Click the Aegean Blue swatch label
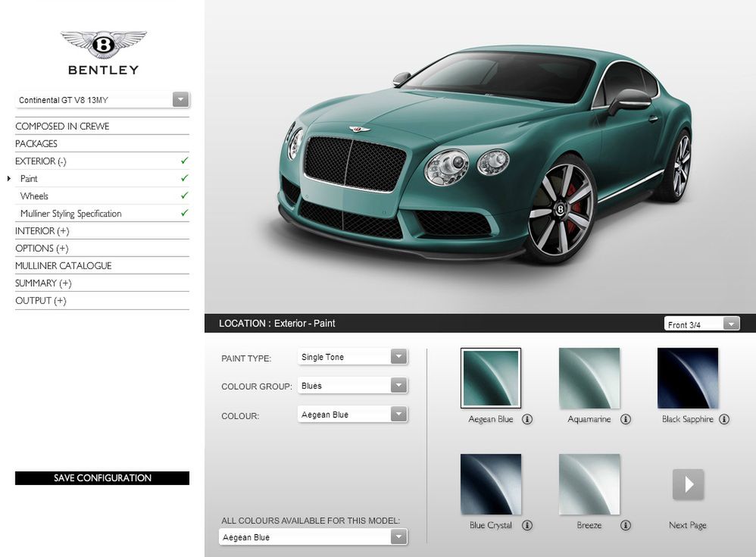This screenshot has width=756, height=557. click(x=491, y=419)
